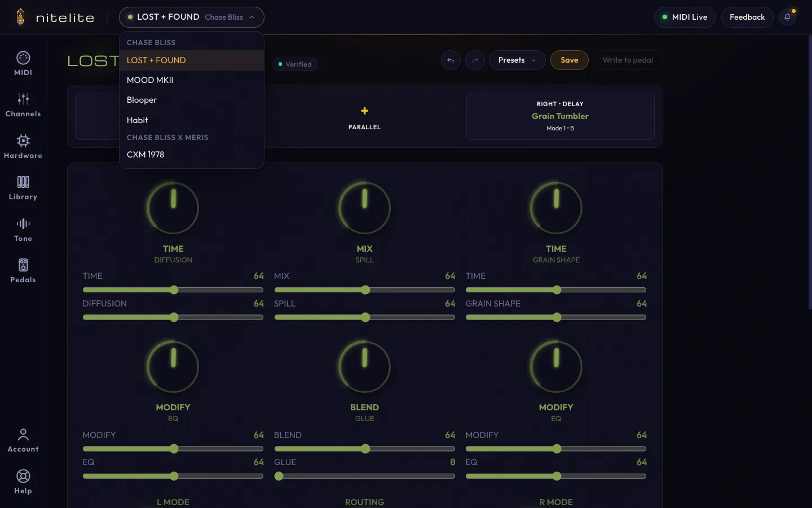812x508 pixels.
Task: Adjust the GRAIN SHAPE slider
Action: click(x=556, y=317)
